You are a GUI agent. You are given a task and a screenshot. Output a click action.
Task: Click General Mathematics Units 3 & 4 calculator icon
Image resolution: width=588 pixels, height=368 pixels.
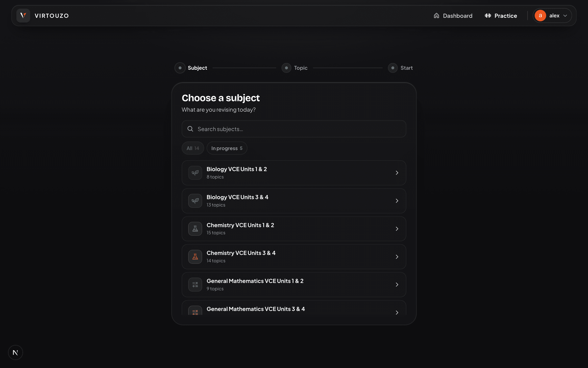[x=195, y=311]
